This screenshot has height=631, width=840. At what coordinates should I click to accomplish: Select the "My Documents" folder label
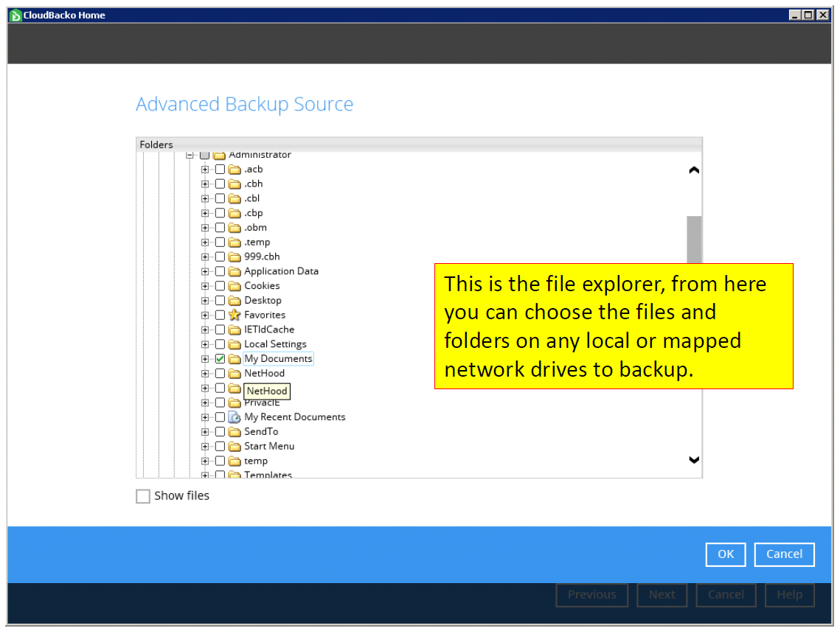(278, 358)
